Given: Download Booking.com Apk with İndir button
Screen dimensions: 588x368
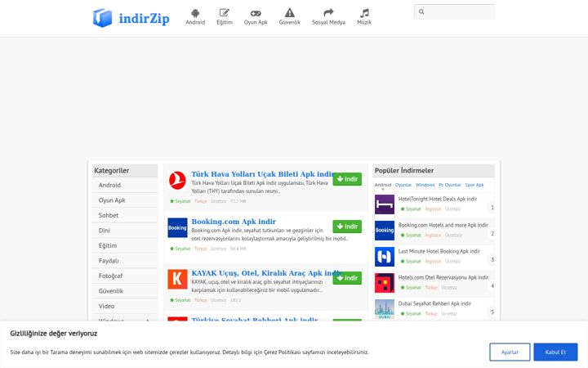Looking at the screenshot, I should point(347,227).
